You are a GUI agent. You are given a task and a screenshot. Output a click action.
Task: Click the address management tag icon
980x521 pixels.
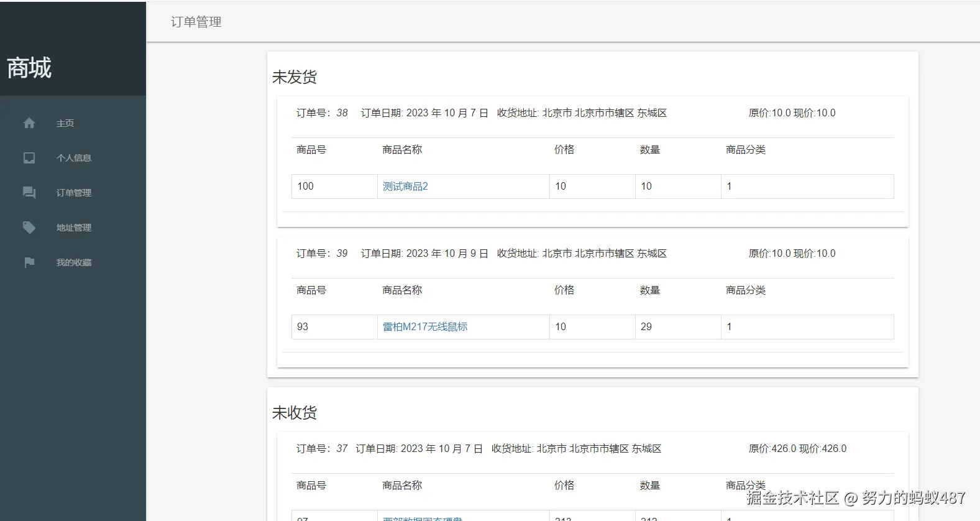point(29,228)
